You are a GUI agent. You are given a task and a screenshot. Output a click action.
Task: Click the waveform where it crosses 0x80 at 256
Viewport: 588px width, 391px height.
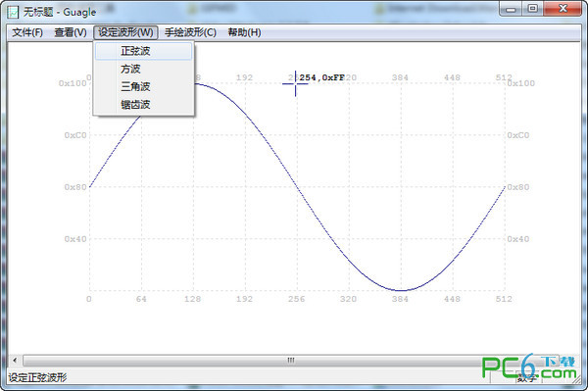click(x=297, y=187)
